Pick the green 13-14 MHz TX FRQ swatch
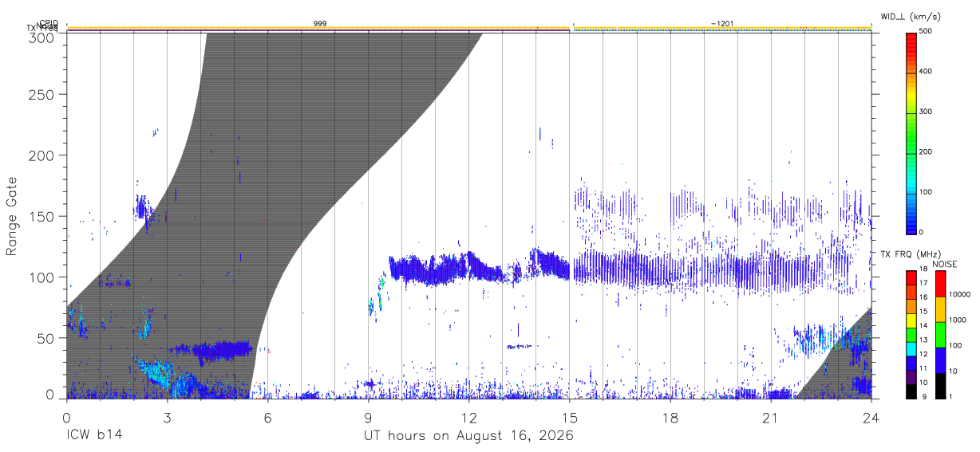Image resolution: width=980 pixels, height=452 pixels. point(911,335)
